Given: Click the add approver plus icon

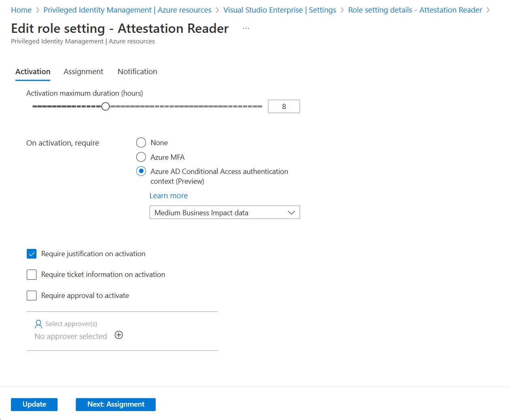Looking at the screenshot, I should coord(119,335).
